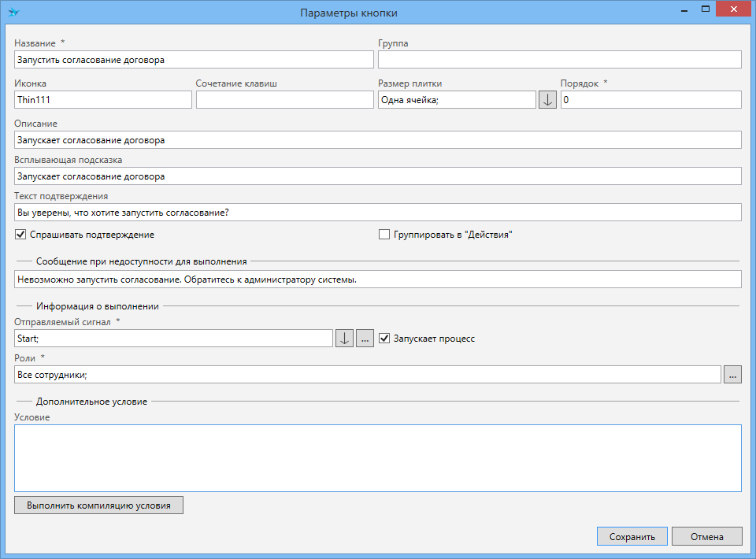The width and height of the screenshot is (756, 559).
Task: Click the 'Условие' multiline text area
Action: [x=378, y=458]
